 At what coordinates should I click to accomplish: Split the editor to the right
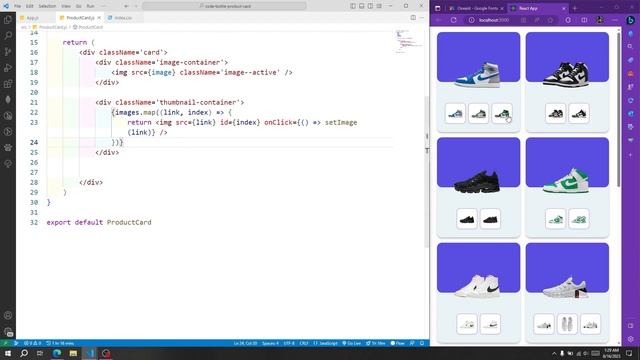413,18
